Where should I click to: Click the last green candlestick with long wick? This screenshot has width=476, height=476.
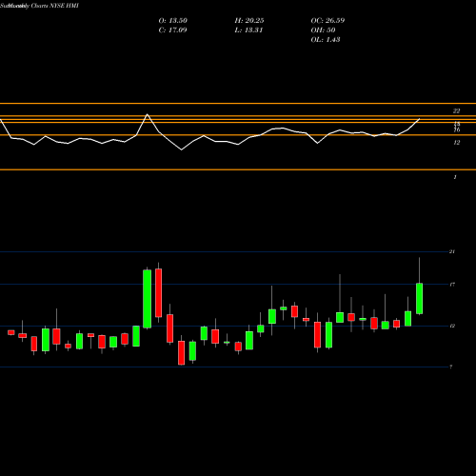click(x=419, y=299)
